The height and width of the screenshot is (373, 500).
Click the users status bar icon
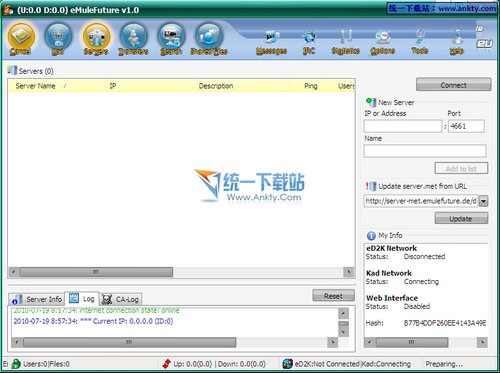tap(16, 364)
